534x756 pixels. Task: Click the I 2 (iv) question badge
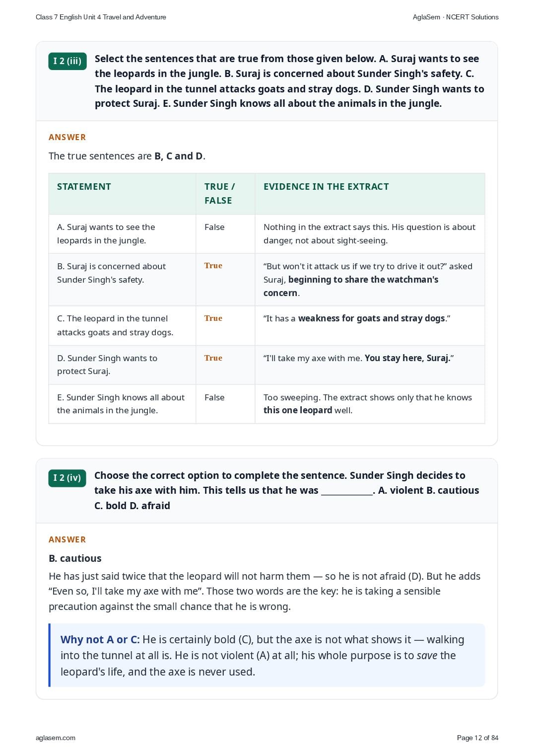67,478
